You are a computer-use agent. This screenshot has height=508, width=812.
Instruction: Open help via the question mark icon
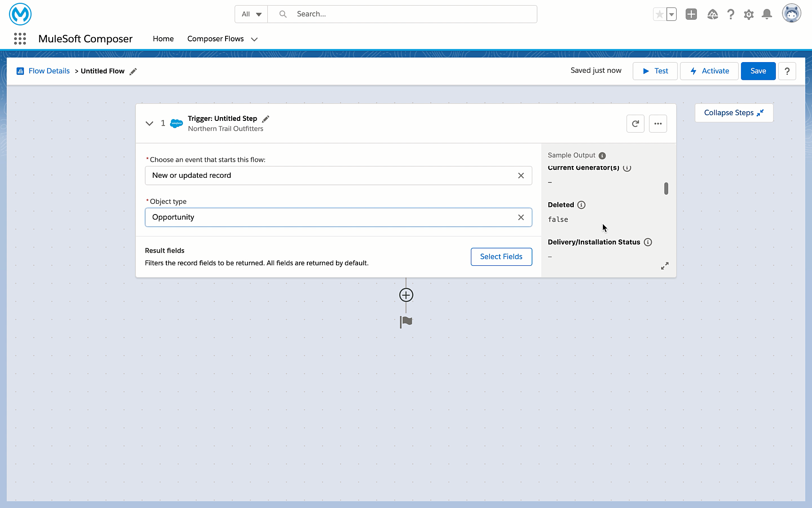pyautogui.click(x=731, y=14)
